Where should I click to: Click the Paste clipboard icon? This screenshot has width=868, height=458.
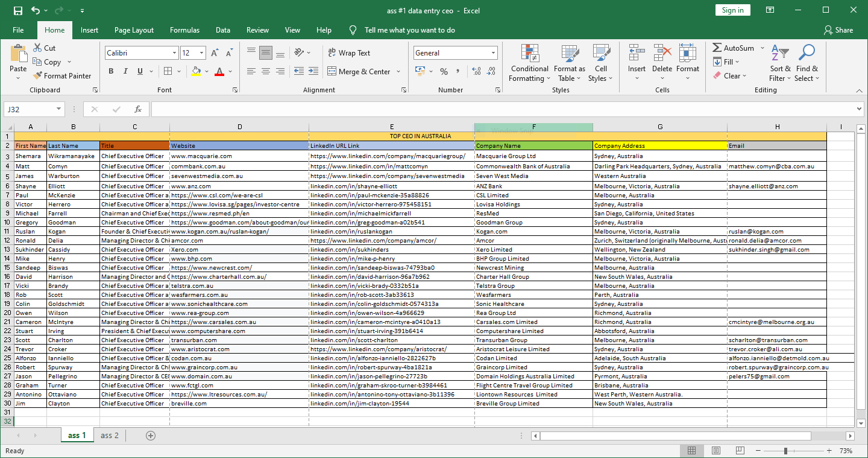point(18,54)
